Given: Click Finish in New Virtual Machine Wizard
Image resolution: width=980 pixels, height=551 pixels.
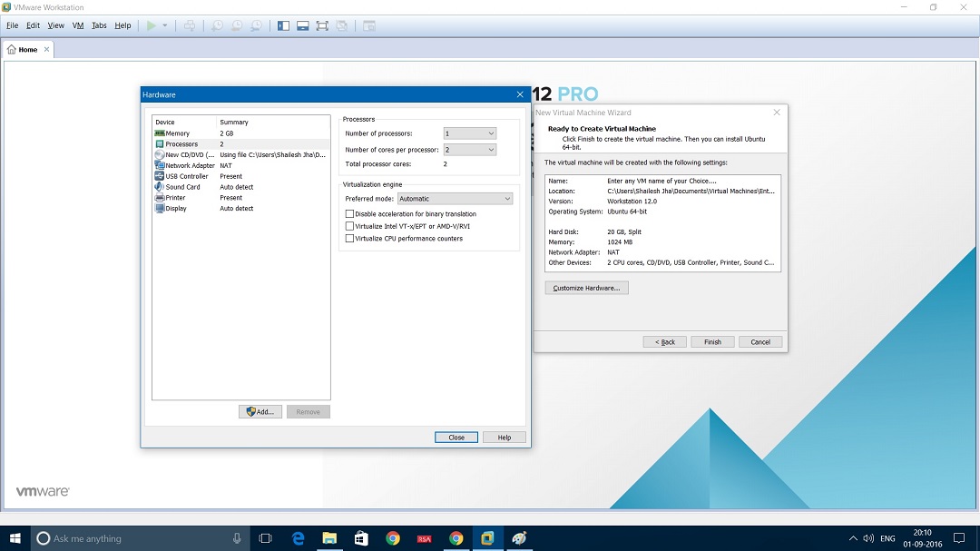Looking at the screenshot, I should click(x=712, y=342).
